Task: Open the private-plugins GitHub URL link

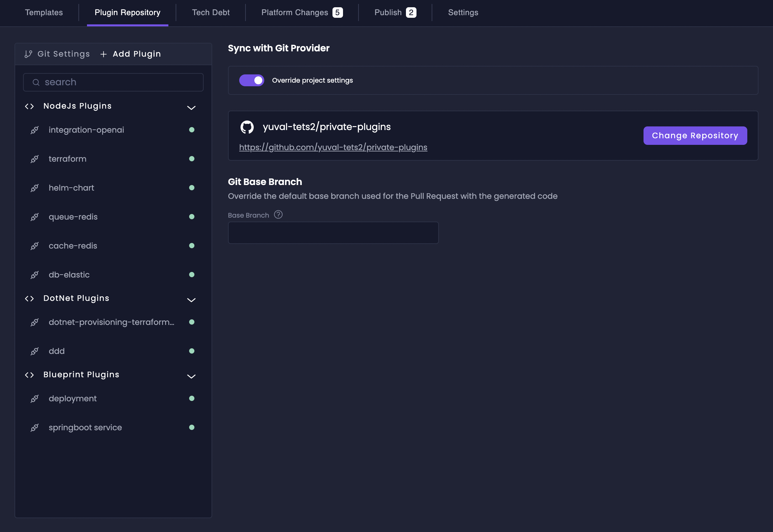Action: tap(333, 147)
